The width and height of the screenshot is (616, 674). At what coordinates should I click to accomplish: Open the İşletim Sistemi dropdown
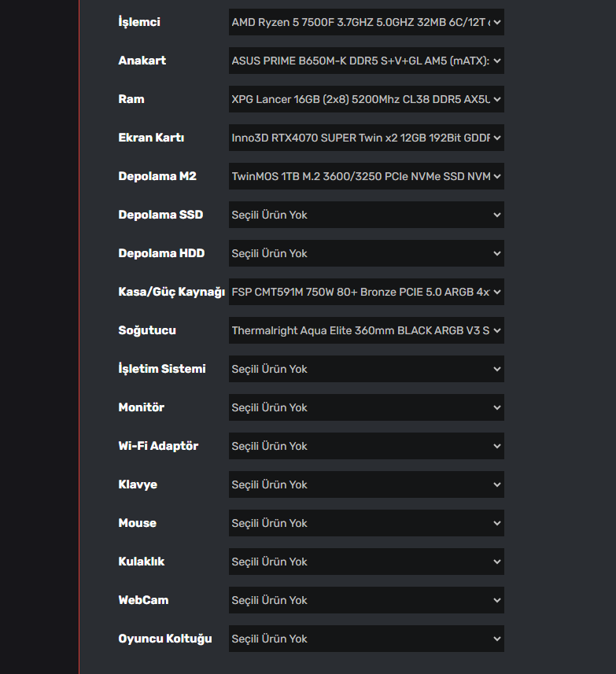(366, 369)
